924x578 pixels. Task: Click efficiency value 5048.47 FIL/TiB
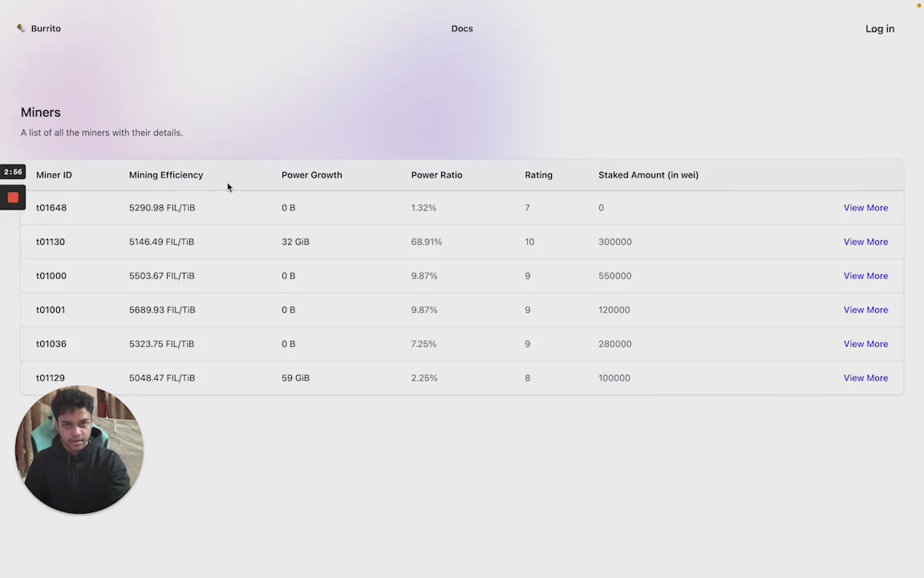162,378
